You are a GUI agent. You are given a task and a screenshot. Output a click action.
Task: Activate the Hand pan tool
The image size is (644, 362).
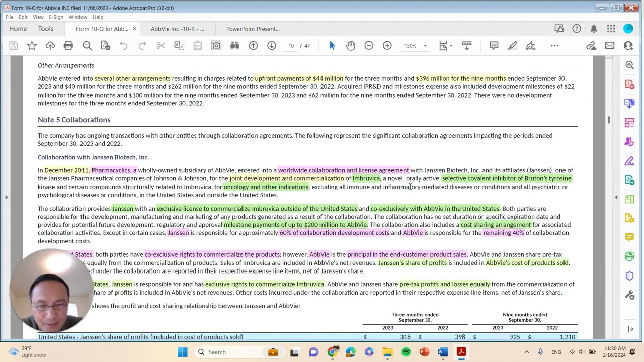351,46
